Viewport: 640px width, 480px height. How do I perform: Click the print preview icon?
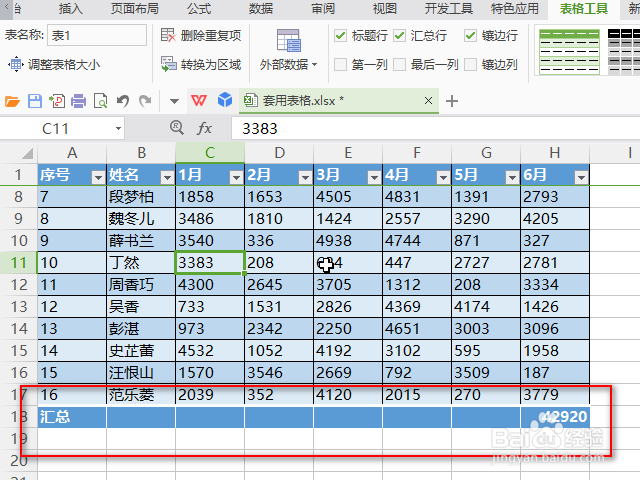[x=100, y=101]
